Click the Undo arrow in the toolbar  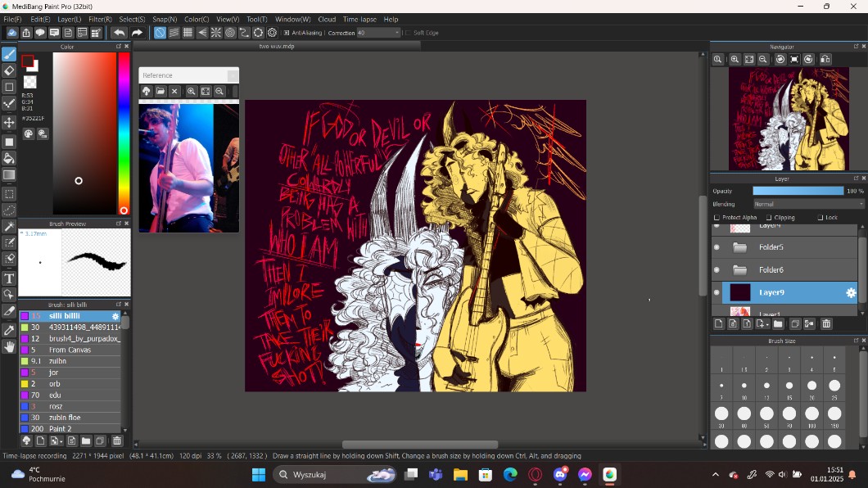pos(119,33)
